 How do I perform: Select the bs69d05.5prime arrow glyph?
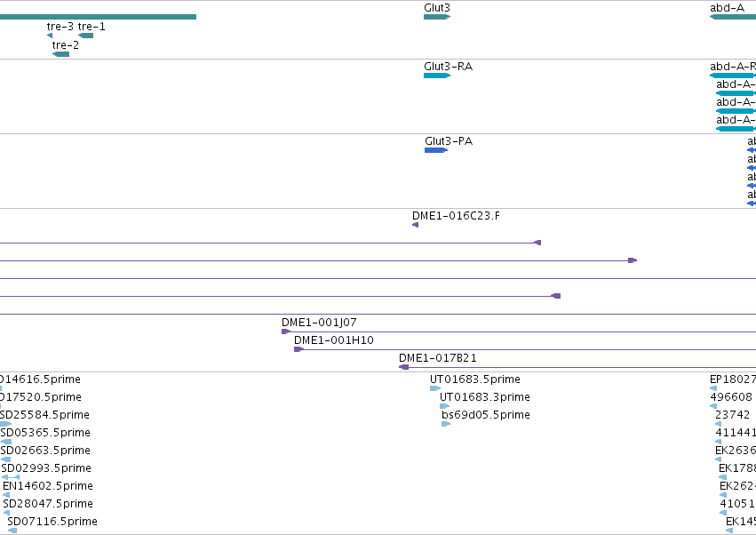tap(446, 424)
